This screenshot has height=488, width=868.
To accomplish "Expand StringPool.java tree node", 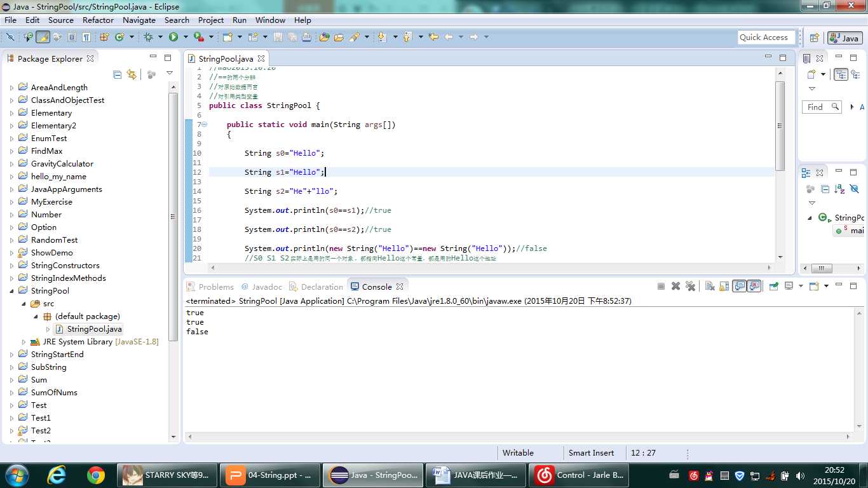I will 48,329.
